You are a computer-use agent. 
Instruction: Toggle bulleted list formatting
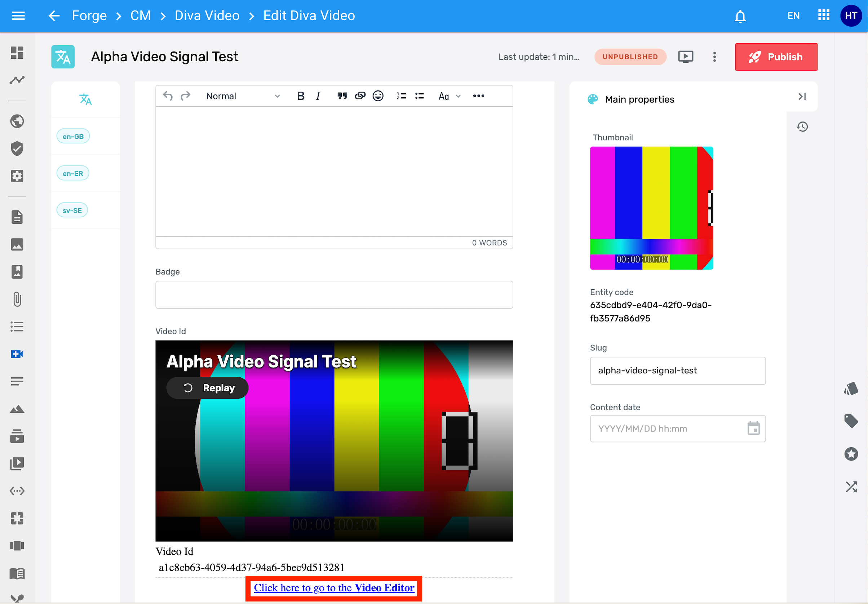[x=419, y=96]
